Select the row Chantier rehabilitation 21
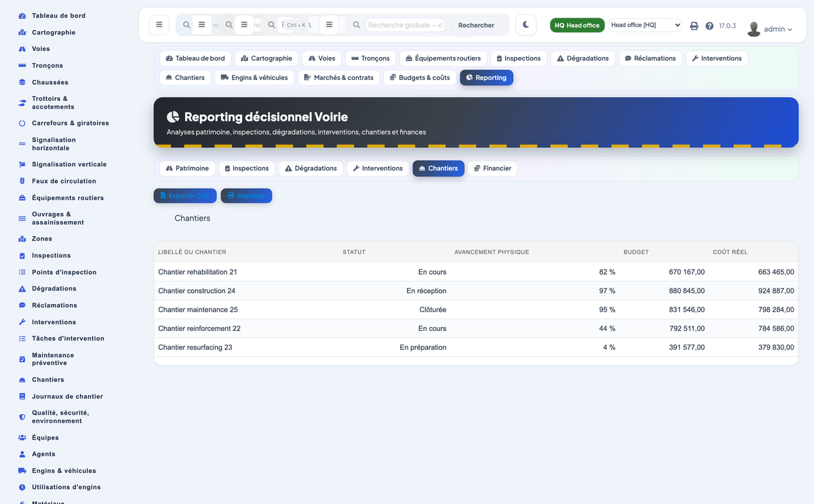 [476, 272]
